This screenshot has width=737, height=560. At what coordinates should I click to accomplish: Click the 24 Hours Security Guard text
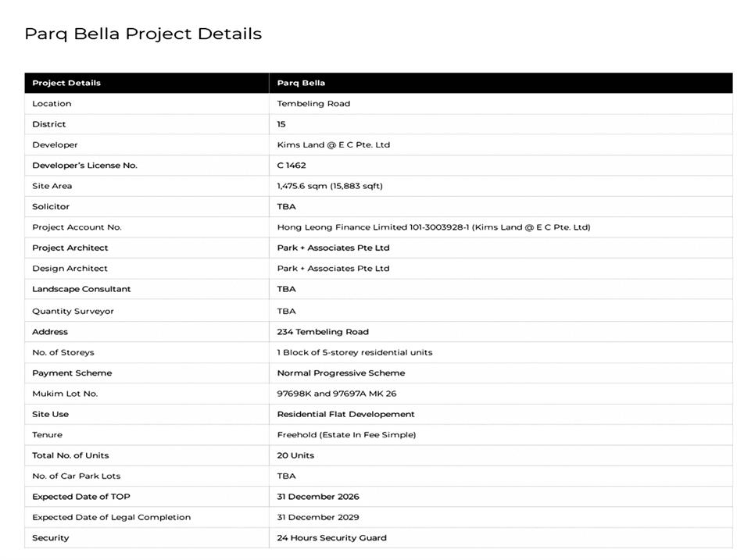pos(331,537)
